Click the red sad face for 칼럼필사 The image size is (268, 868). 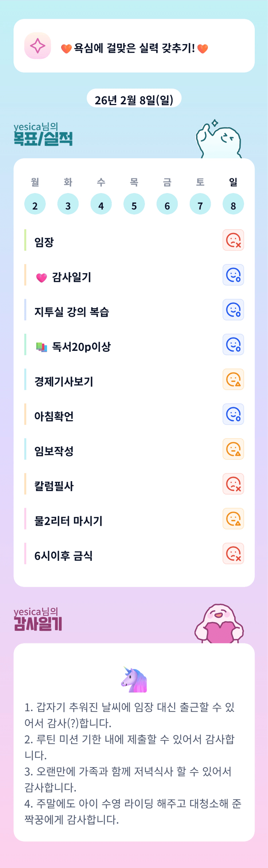point(233,484)
